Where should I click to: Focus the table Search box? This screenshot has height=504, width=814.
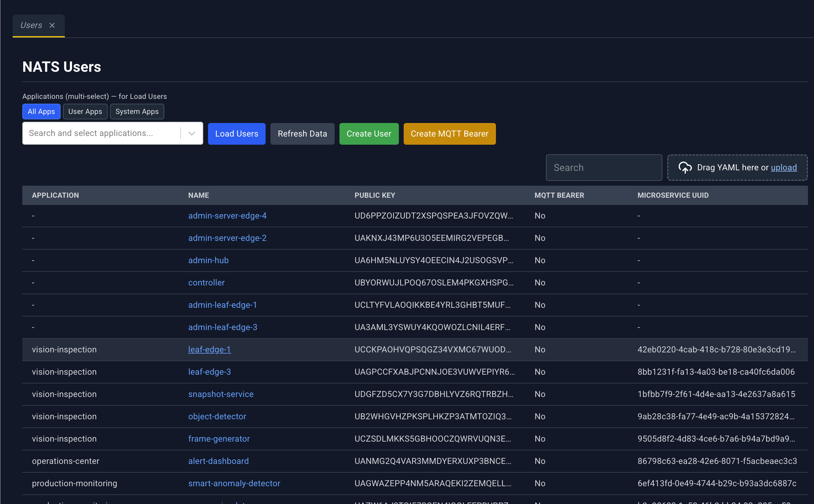pos(604,168)
